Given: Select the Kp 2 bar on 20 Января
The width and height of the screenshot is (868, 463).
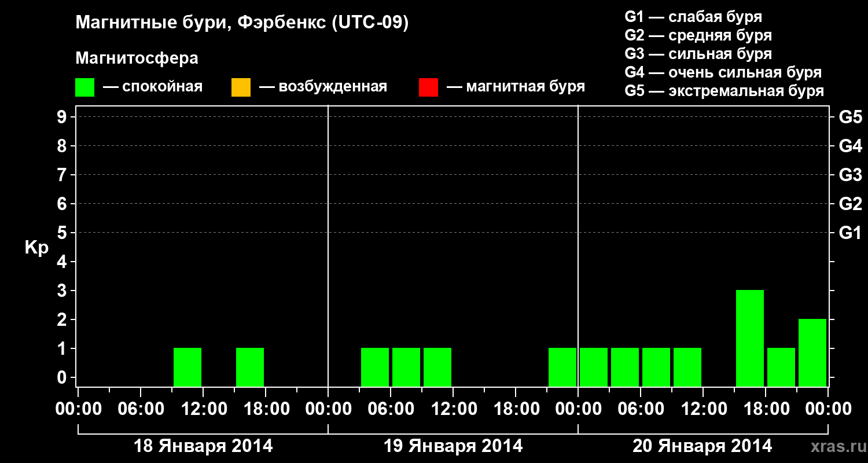Looking at the screenshot, I should point(812,352).
